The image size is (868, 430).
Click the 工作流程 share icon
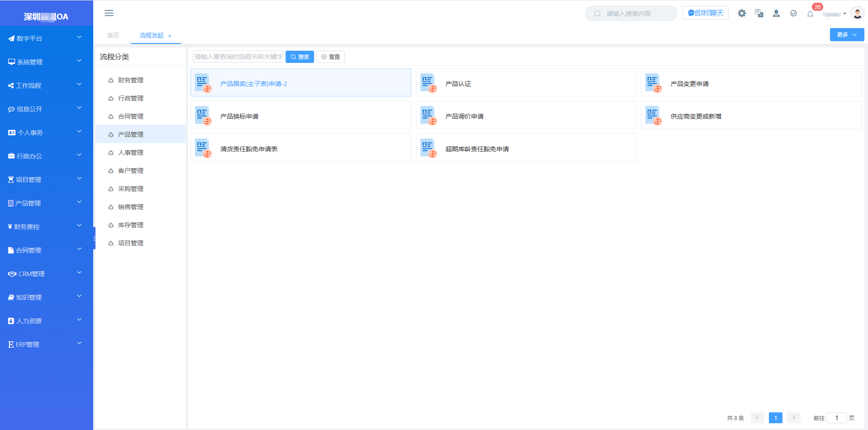click(11, 86)
